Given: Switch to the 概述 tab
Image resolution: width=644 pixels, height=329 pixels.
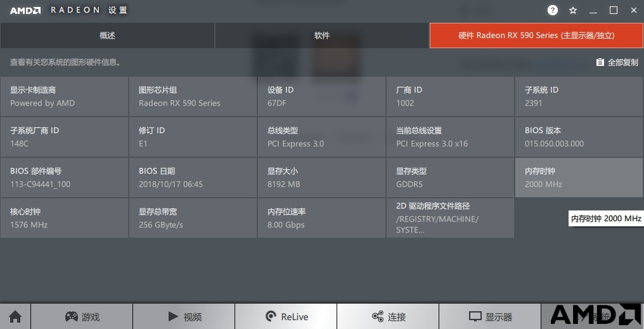Looking at the screenshot, I should click(107, 35).
